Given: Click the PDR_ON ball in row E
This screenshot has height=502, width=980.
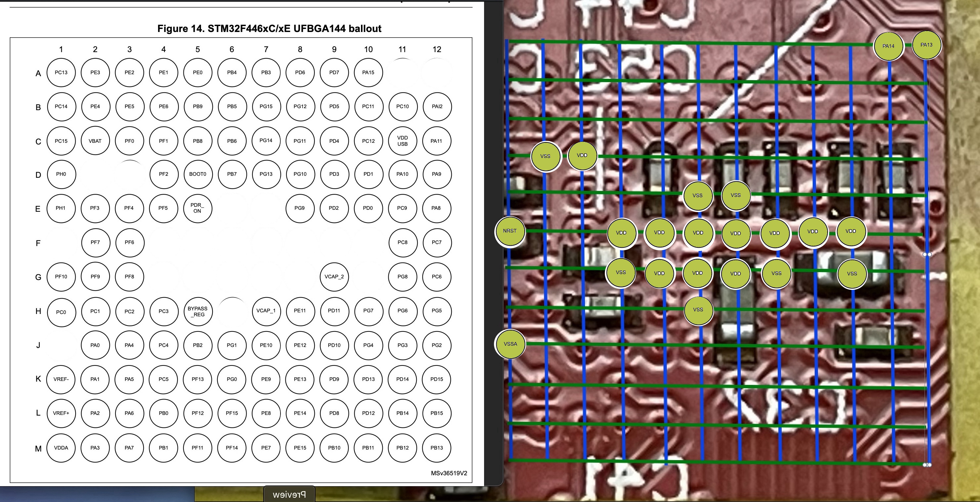Looking at the screenshot, I should (x=197, y=208).
